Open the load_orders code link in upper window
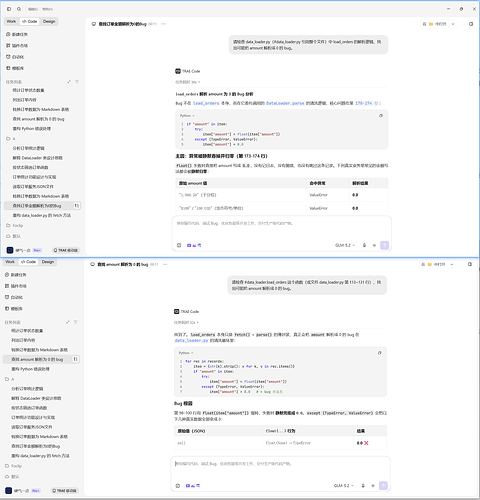The height and width of the screenshot is (500, 480). [x=206, y=103]
